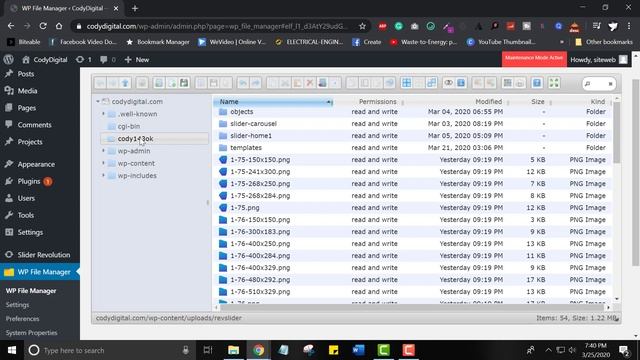The image size is (640, 360).
Task: Open Preferences under WP File Manager
Action: tap(22, 319)
